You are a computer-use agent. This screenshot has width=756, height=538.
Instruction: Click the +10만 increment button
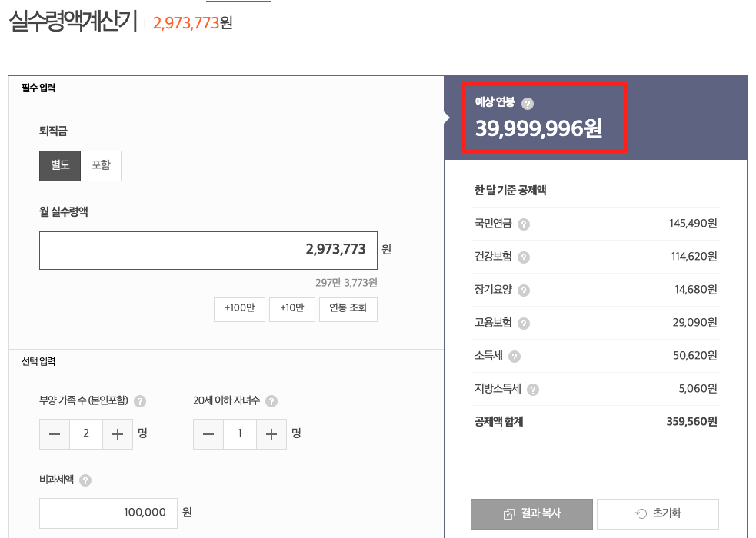tap(291, 309)
